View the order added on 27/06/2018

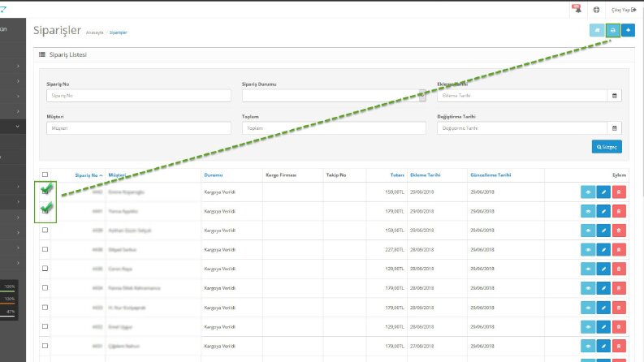(588, 346)
